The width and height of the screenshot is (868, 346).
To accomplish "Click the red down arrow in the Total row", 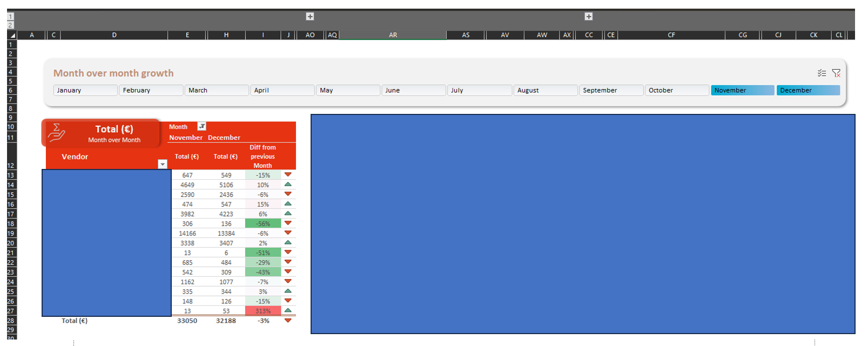I will [x=288, y=320].
